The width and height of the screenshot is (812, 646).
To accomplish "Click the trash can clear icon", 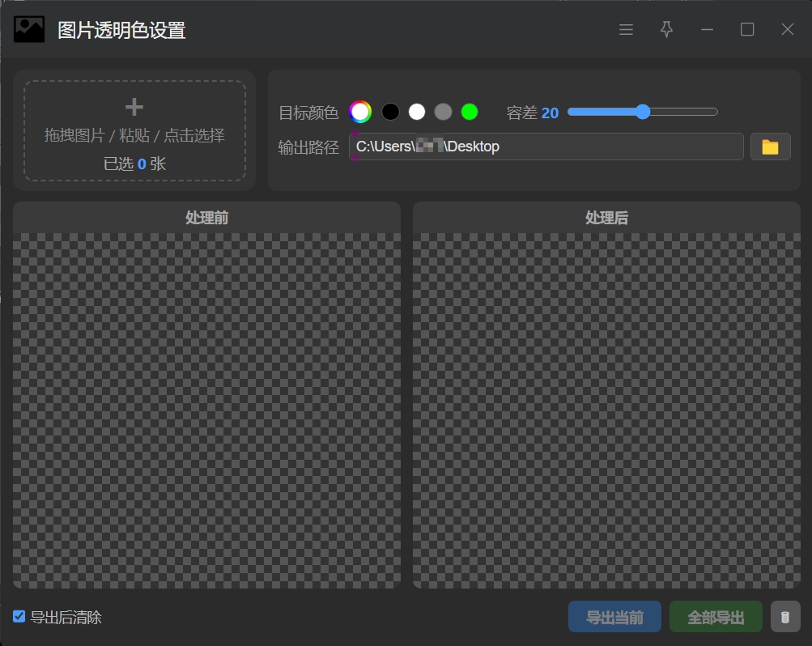I will pyautogui.click(x=785, y=617).
